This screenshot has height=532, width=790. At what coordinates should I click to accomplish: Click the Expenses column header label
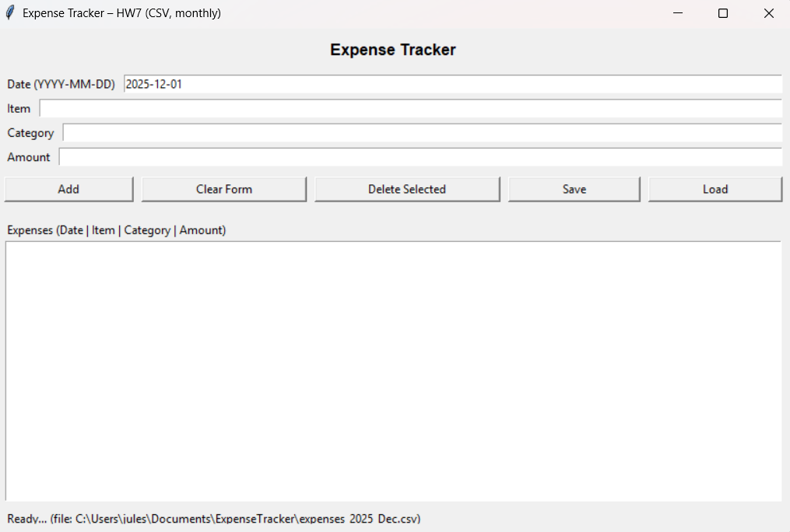(x=115, y=229)
